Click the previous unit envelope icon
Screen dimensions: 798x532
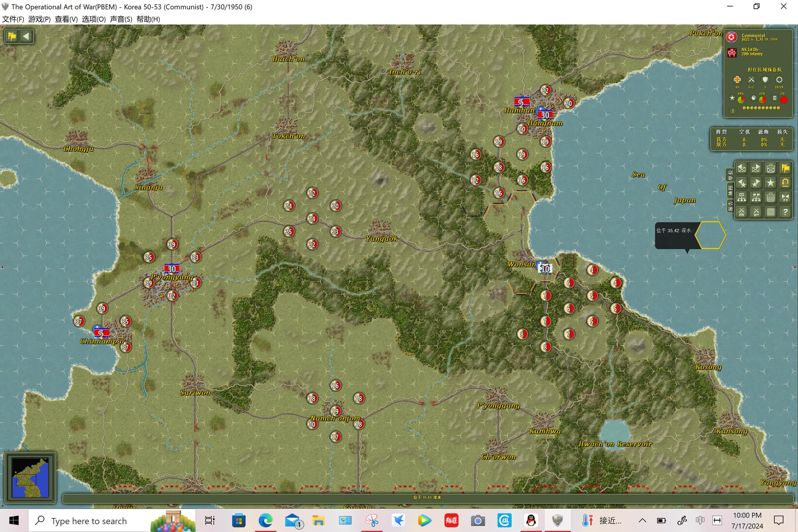pyautogui.click(x=741, y=168)
